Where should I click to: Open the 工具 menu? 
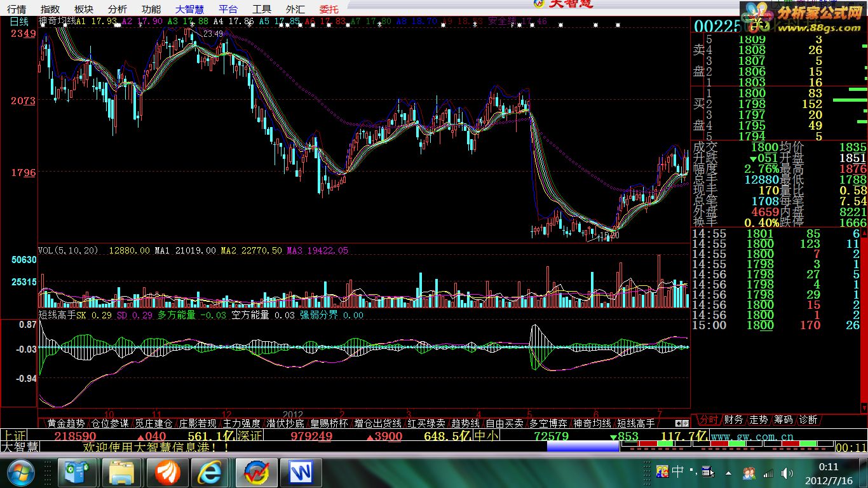[x=261, y=9]
